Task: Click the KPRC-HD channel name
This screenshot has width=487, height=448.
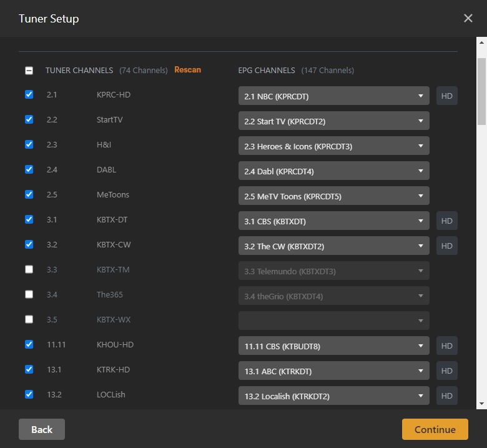Action: 114,94
